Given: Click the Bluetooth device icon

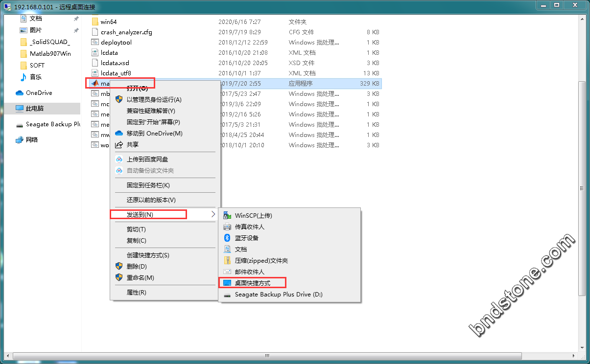Looking at the screenshot, I should pyautogui.click(x=227, y=238).
